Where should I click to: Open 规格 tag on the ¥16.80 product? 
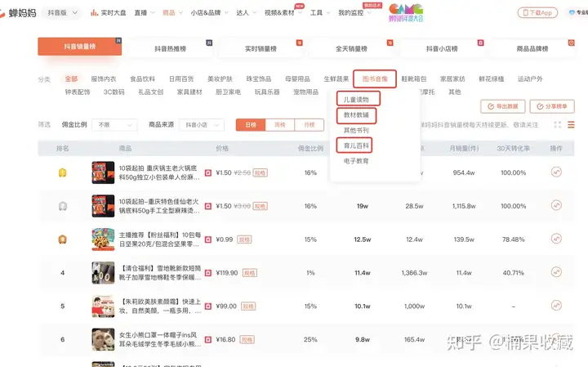point(247,339)
